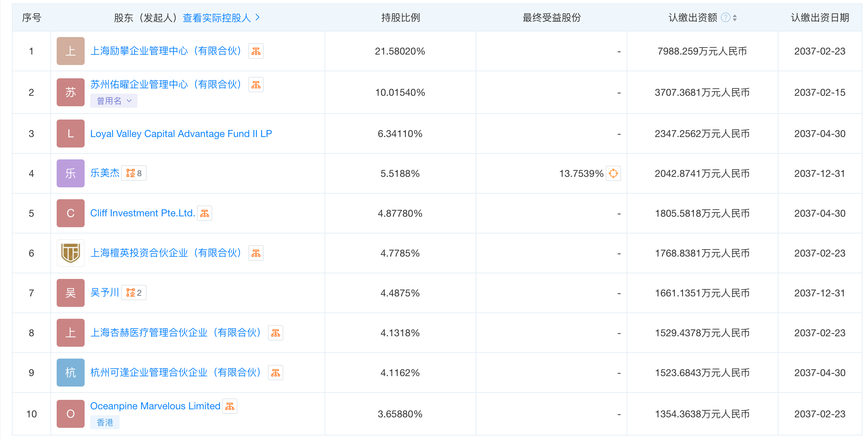Click help question-mark icon on 认缴出资额 header
This screenshot has width=868, height=439.
click(x=725, y=17)
